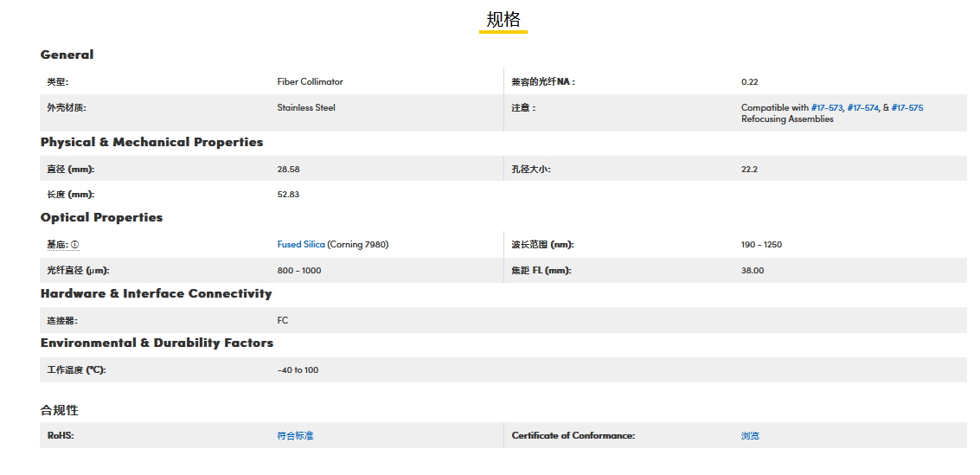
Task: Click the Physical & Mechanical Properties heading
Action: coord(151,142)
